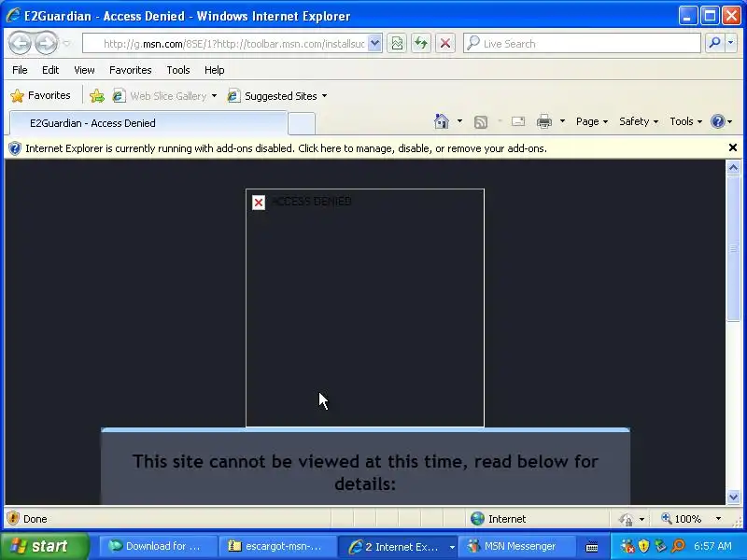Open the Windows Start menu
747x560 pixels.
(45, 546)
